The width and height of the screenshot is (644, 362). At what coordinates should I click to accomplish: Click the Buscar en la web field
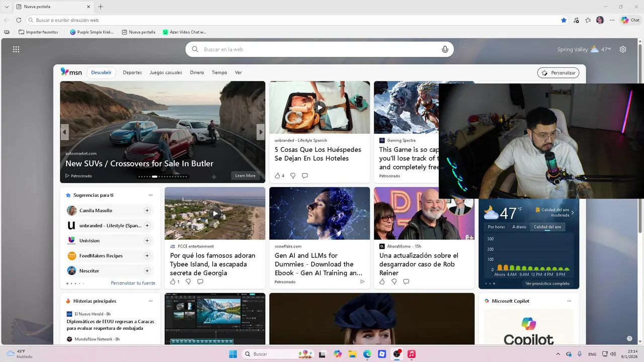click(319, 49)
